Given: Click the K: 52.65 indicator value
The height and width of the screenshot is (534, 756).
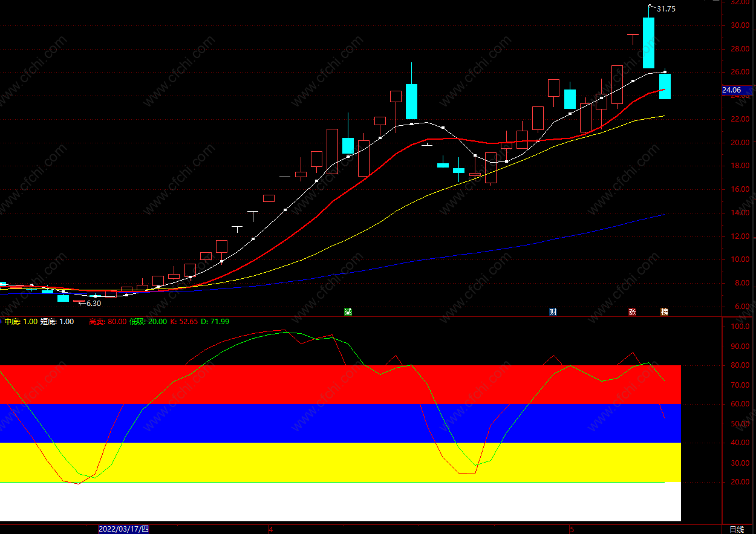Looking at the screenshot, I should [x=184, y=322].
